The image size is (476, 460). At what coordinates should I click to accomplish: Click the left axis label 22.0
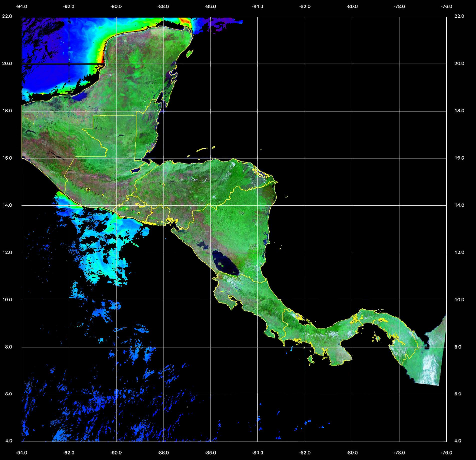(x=7, y=16)
